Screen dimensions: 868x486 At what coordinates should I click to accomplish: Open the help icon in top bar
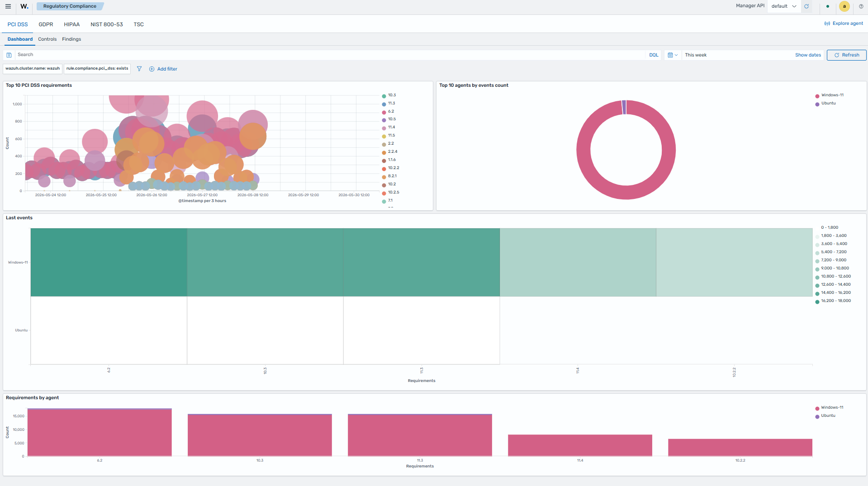pos(861,6)
